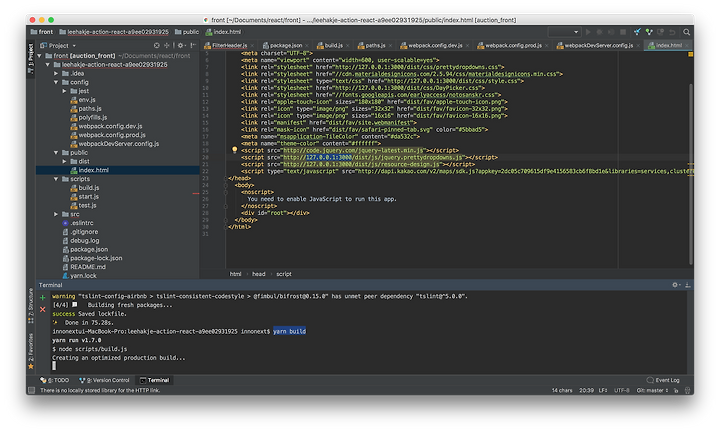Click the scroll from source target icon
The image size is (720, 432).
[x=157, y=45]
